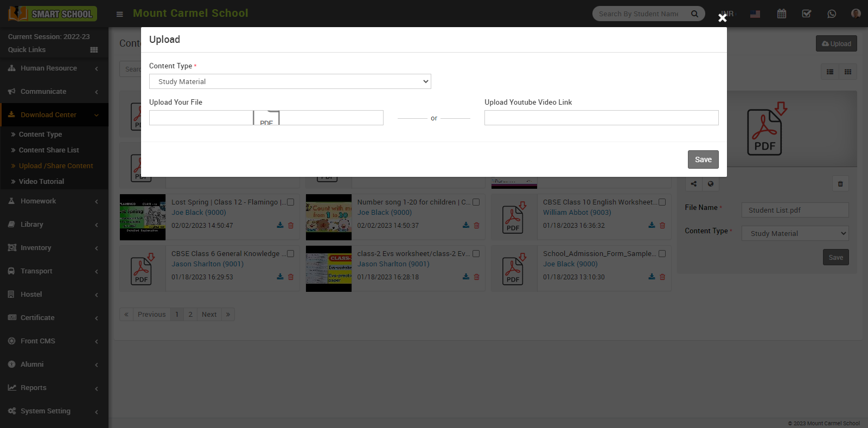Toggle the hamburger sidebar menu icon
Viewport: 868px width, 428px height.
(x=120, y=14)
